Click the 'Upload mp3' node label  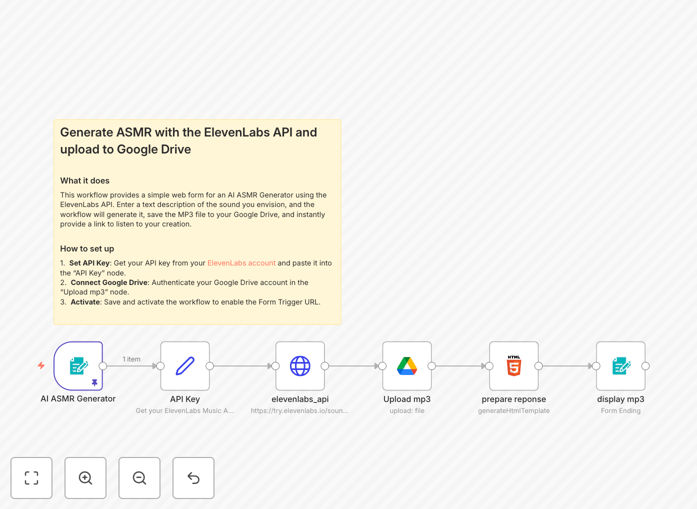tap(407, 399)
